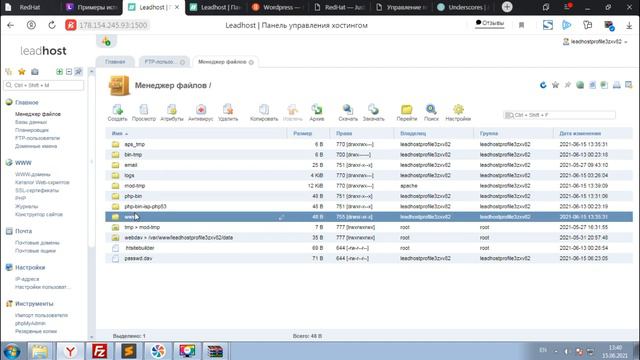The height and width of the screenshot is (360, 640).
Task: Open Yandex Browser from the taskbar
Action: click(x=70, y=351)
